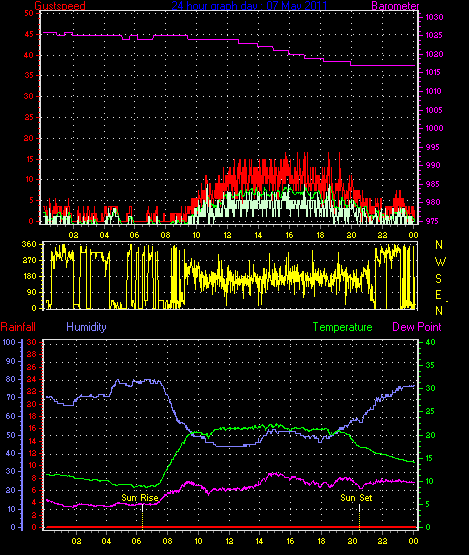Select barometer axis value 1030
469x555 pixels.
tap(434, 17)
